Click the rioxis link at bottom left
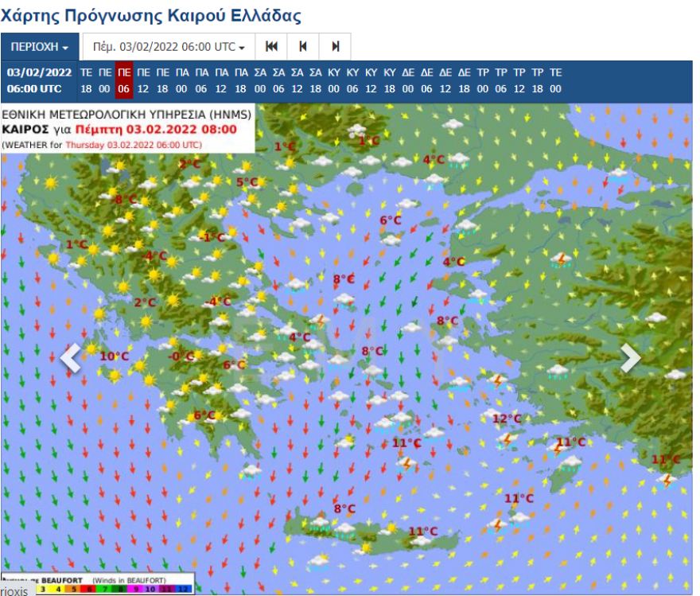The width and height of the screenshot is (700, 596). click(x=14, y=591)
